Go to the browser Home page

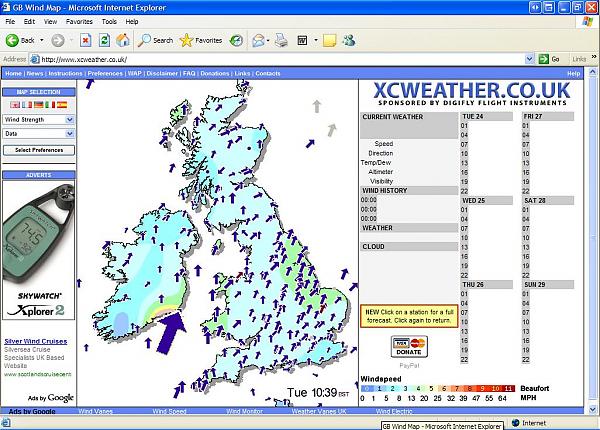pos(122,40)
